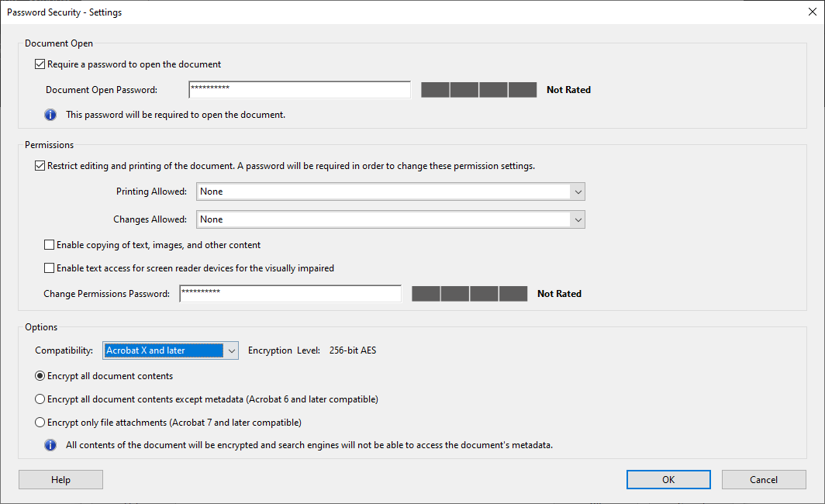Click the Not Rated label by Permissions Password
This screenshot has height=504, width=825.
click(559, 294)
